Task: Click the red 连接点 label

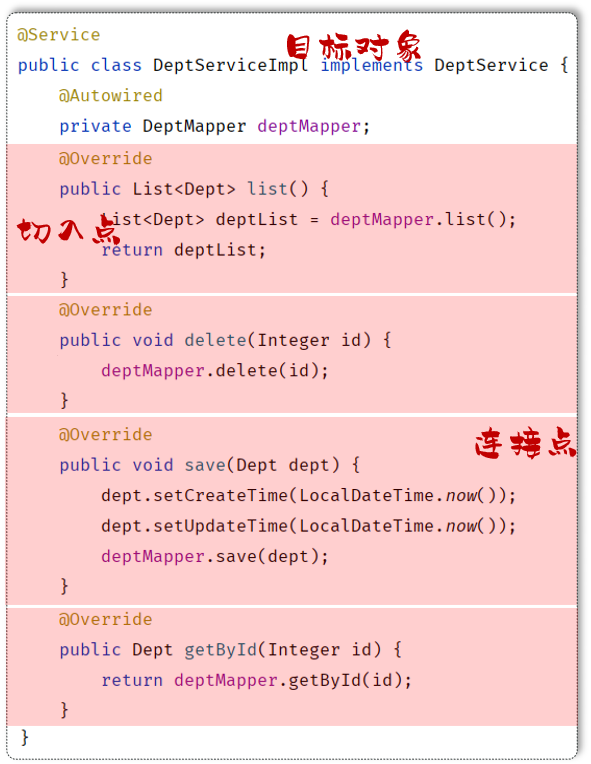Action: [x=525, y=443]
